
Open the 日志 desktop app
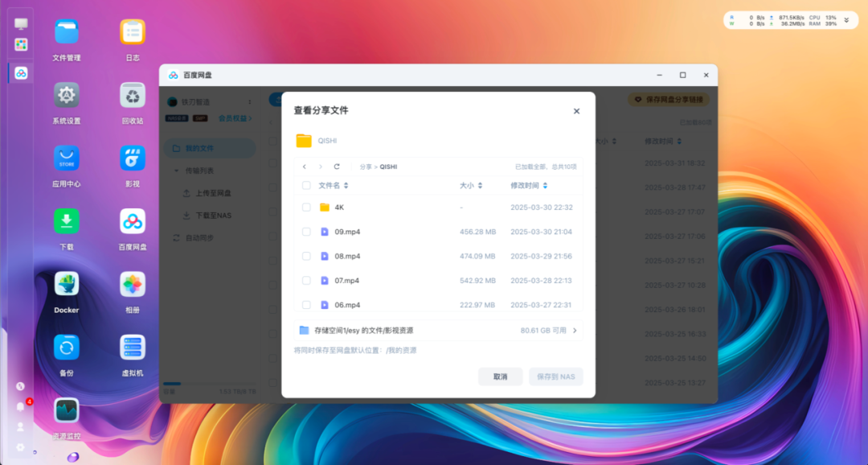(x=133, y=32)
